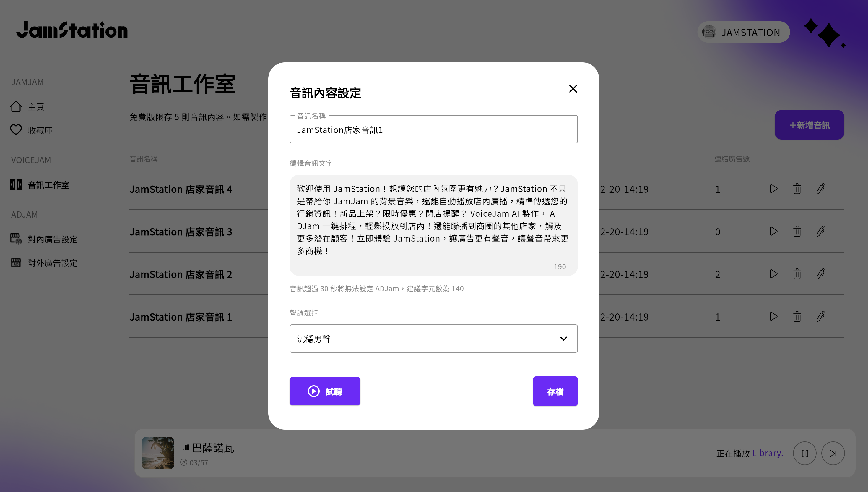Save audio with 存檔 button

[x=555, y=391]
